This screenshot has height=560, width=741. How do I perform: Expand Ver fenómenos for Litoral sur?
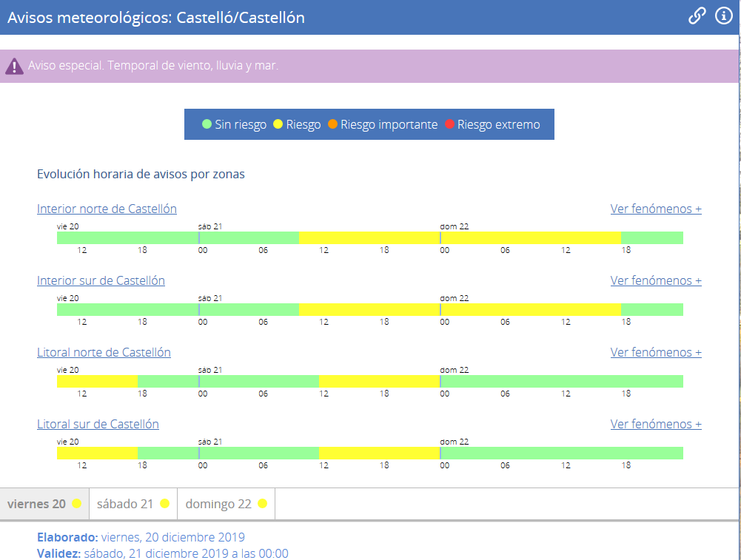point(656,424)
